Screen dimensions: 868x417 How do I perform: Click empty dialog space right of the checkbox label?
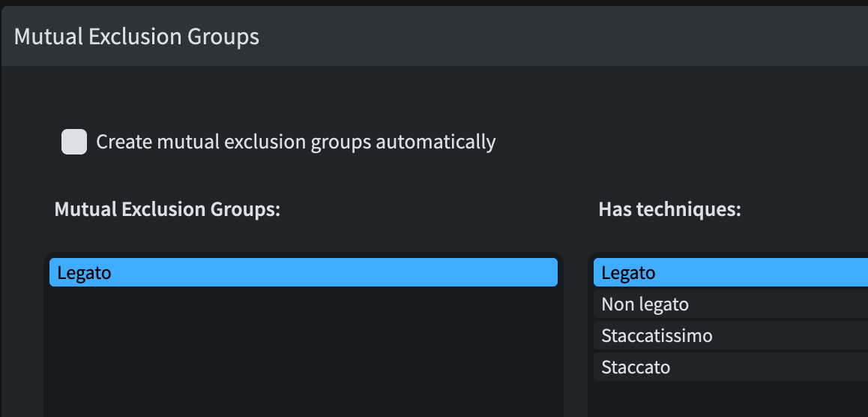coord(675,142)
